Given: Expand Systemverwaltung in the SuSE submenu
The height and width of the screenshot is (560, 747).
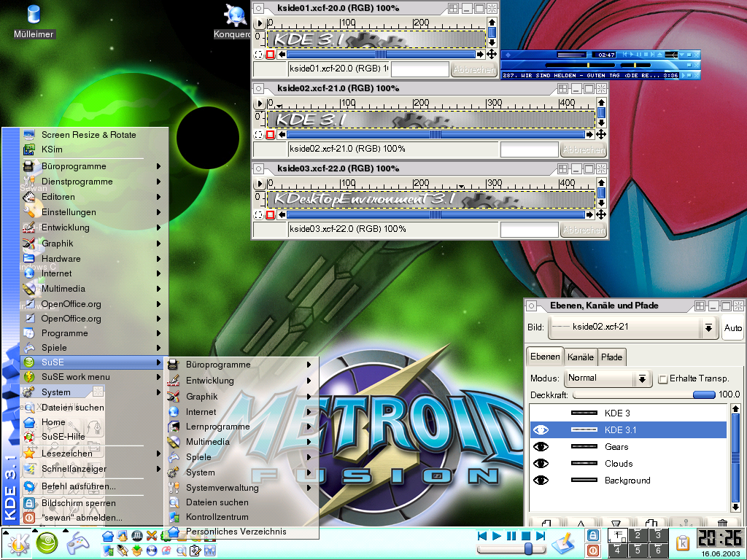Looking at the screenshot, I should 241,488.
